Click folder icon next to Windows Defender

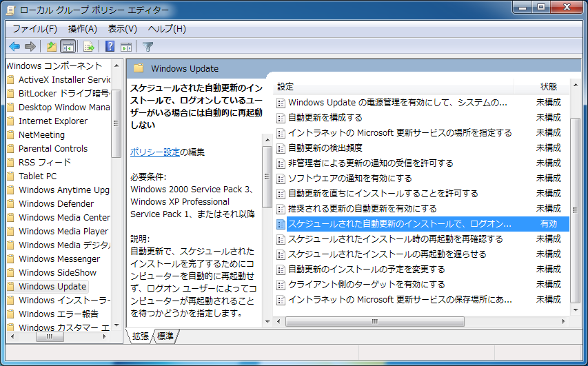point(11,203)
